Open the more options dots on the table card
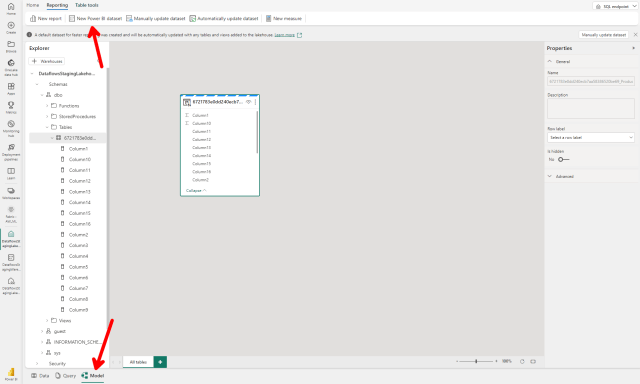This screenshot has width=640, height=384. pos(256,102)
